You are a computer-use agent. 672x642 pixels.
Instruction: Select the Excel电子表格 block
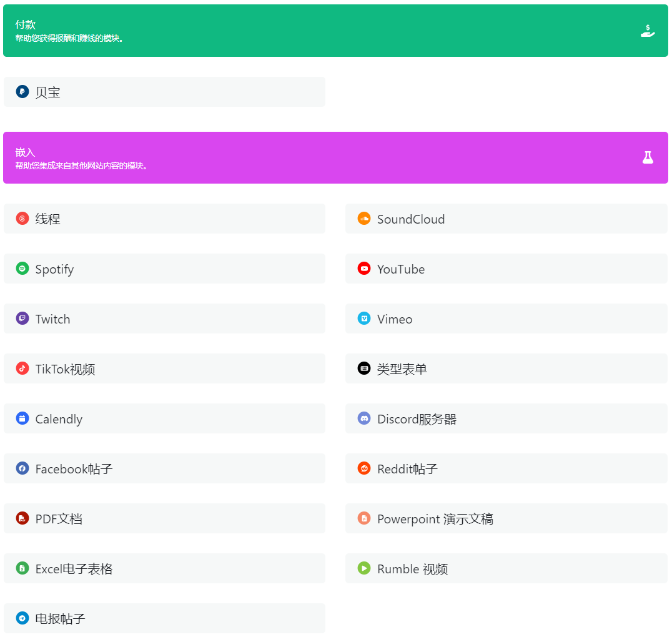164,568
